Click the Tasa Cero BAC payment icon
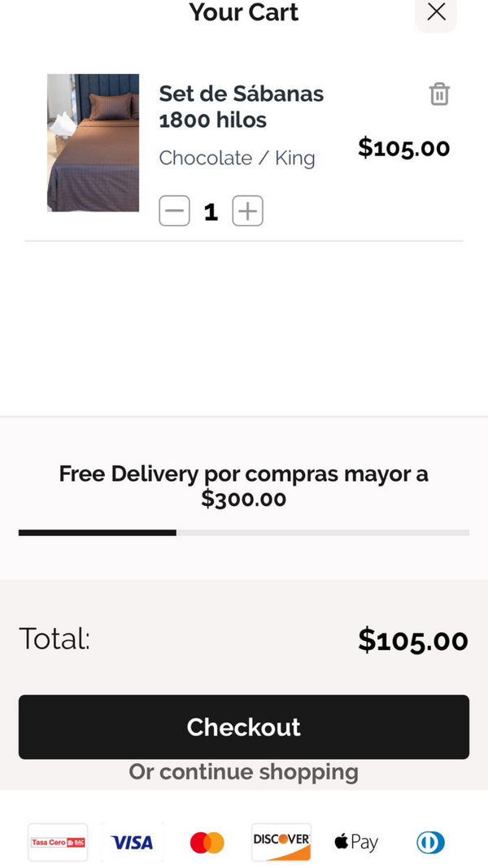Viewport: 488px width, 868px height. [58, 842]
